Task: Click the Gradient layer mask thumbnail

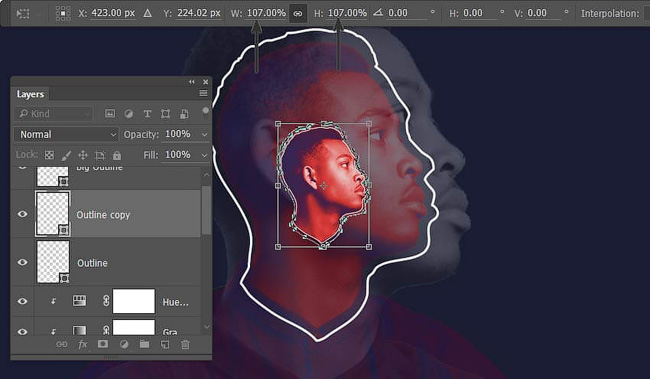Action: click(134, 327)
